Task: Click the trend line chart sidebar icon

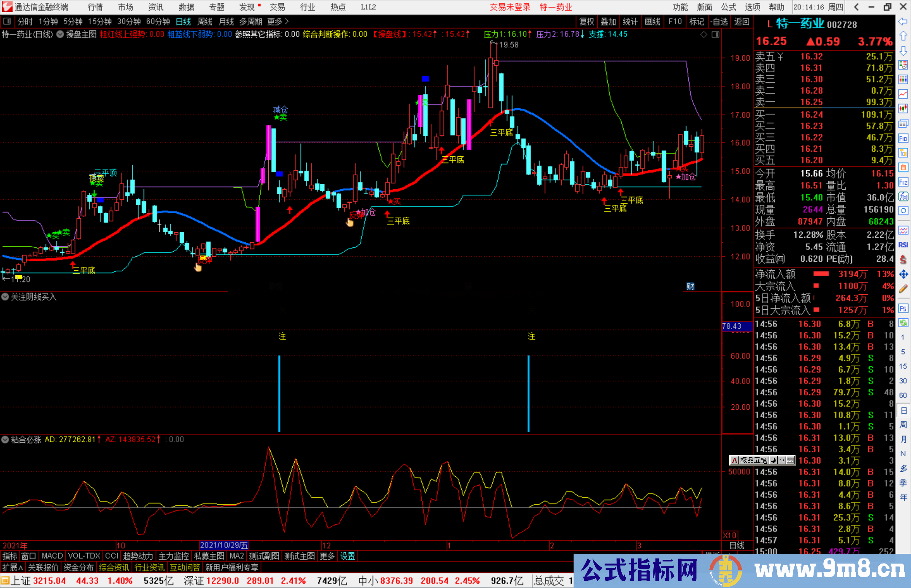Action: tap(903, 94)
